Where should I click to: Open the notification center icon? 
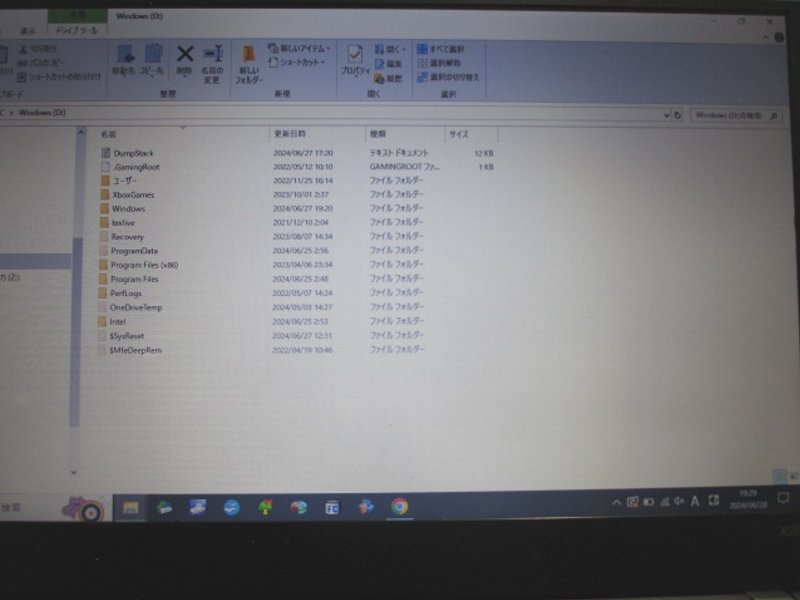[x=783, y=498]
